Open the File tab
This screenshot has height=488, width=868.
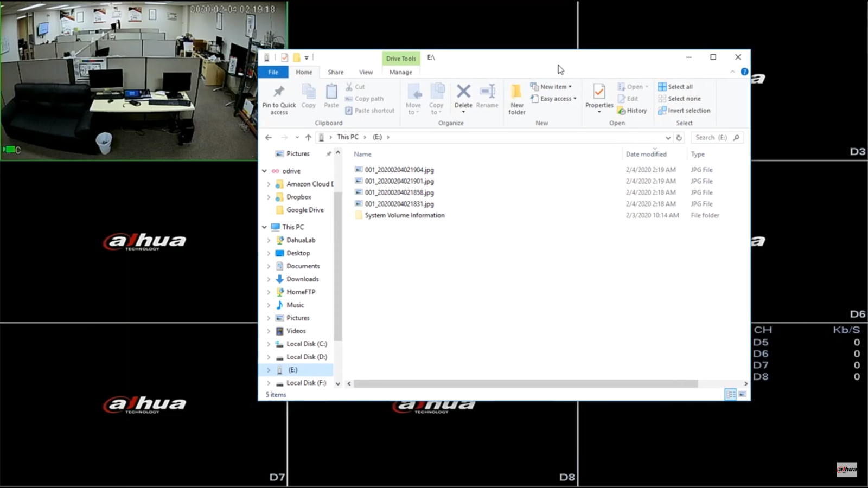click(x=273, y=72)
